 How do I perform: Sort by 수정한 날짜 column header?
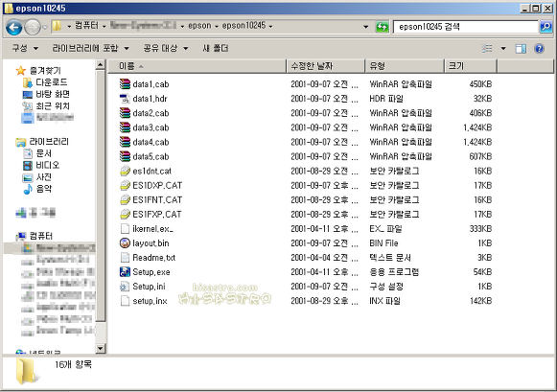pos(326,66)
